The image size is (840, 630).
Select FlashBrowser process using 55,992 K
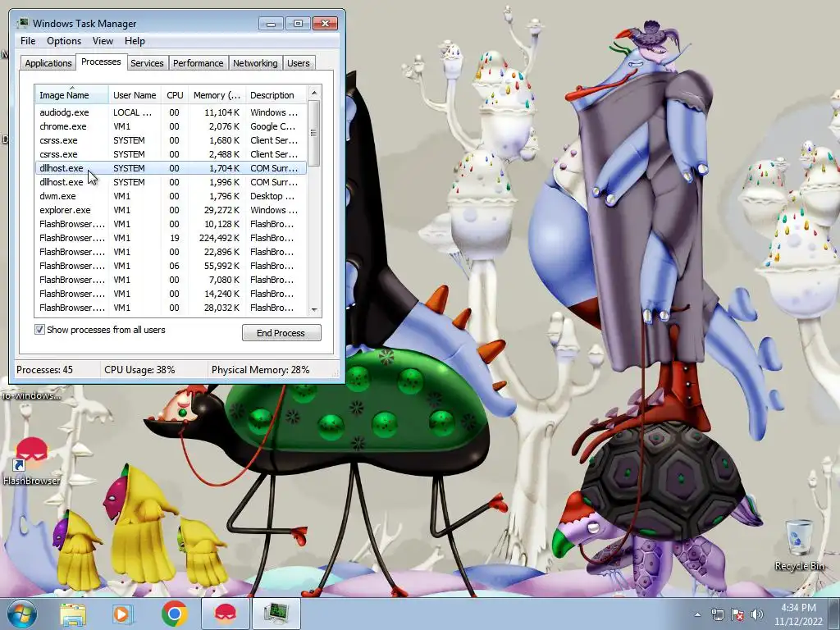(171, 266)
